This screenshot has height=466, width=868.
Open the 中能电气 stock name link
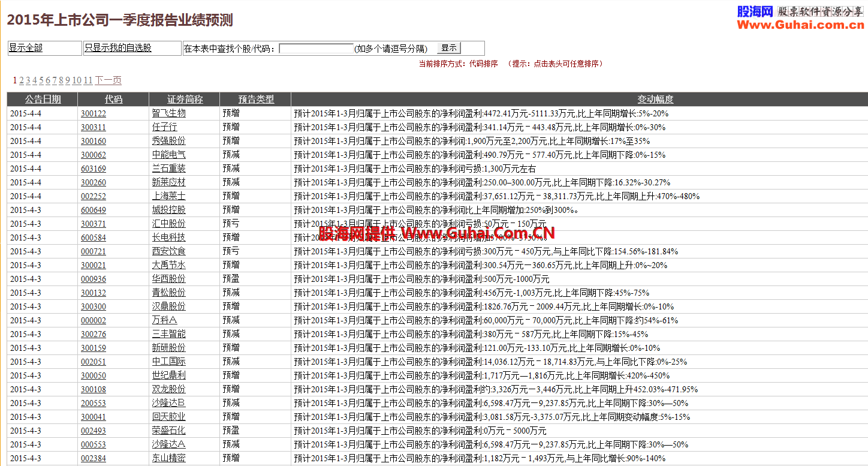[x=169, y=155]
